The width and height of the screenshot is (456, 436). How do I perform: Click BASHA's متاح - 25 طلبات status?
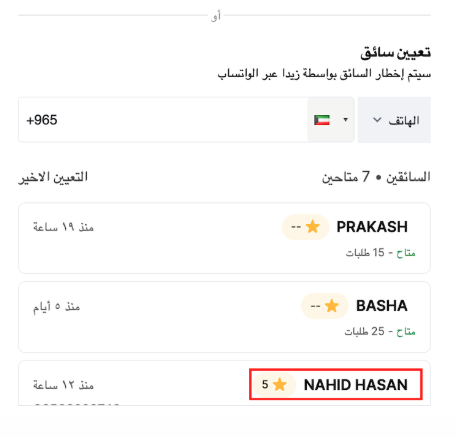pyautogui.click(x=380, y=331)
